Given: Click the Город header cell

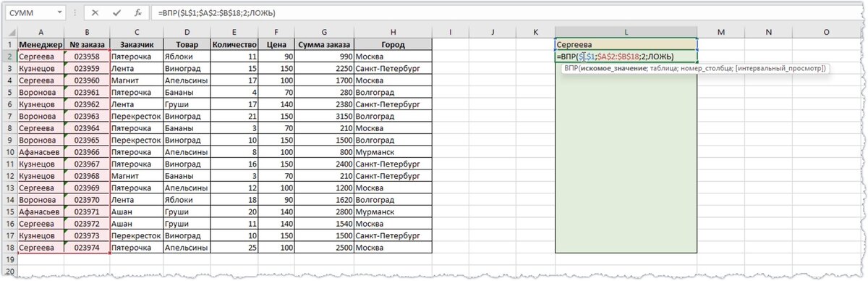Looking at the screenshot, I should [x=393, y=44].
